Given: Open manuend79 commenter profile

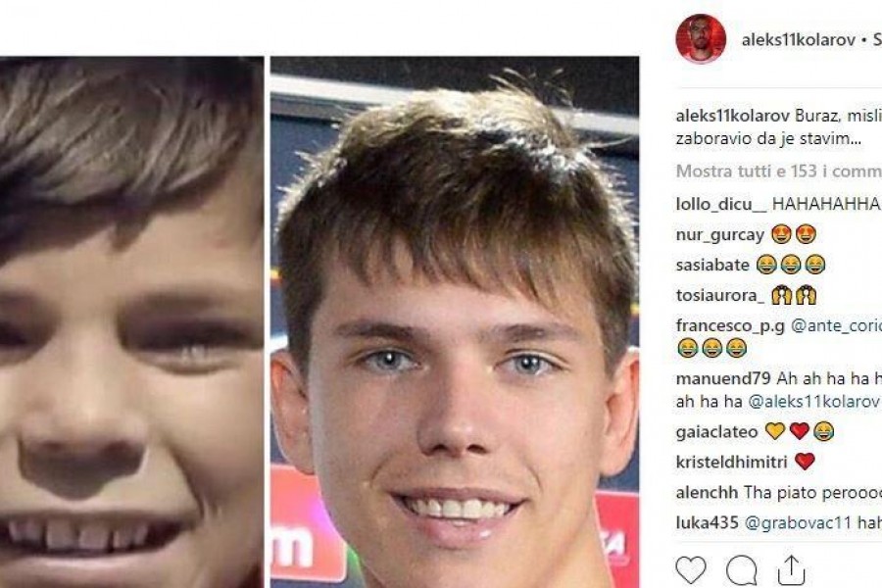Looking at the screenshot, I should [x=723, y=378].
